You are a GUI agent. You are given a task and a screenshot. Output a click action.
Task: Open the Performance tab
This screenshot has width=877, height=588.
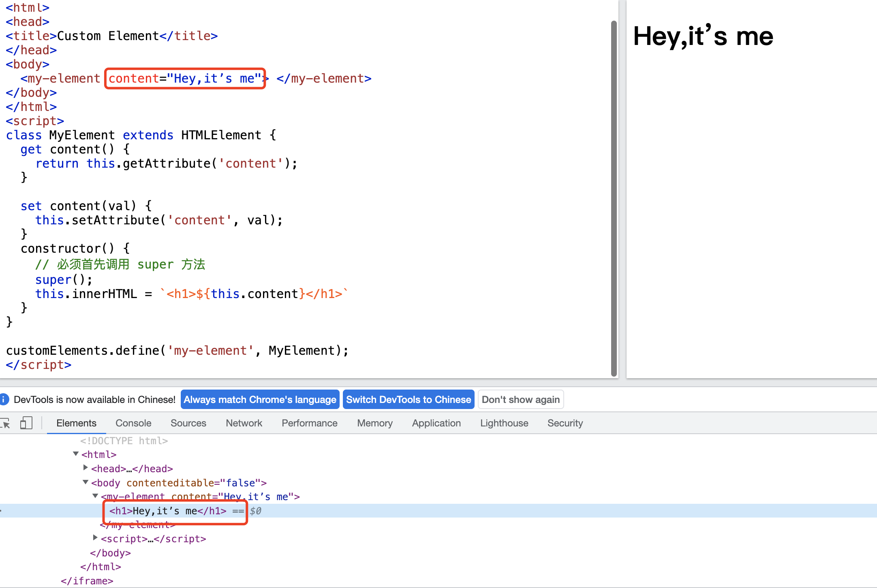pos(310,423)
